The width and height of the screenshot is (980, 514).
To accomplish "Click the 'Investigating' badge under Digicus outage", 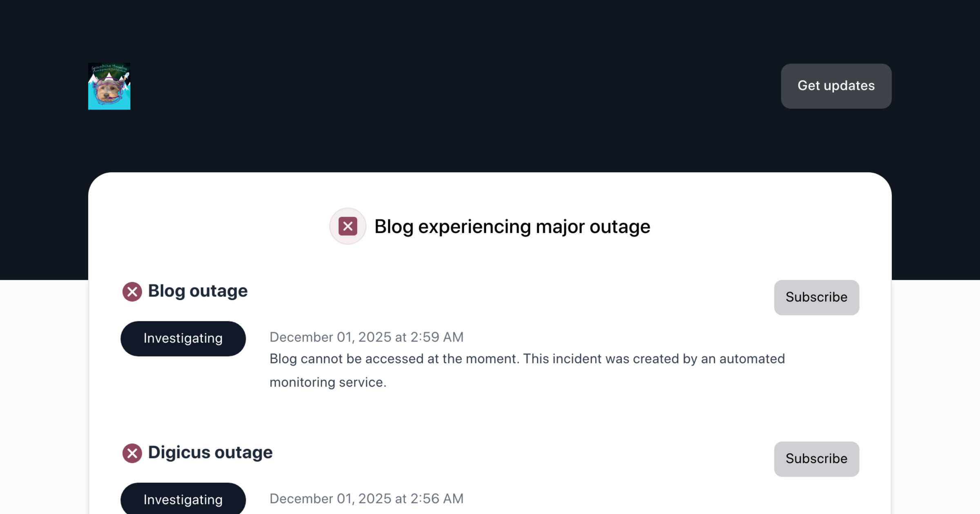I will click(x=183, y=499).
